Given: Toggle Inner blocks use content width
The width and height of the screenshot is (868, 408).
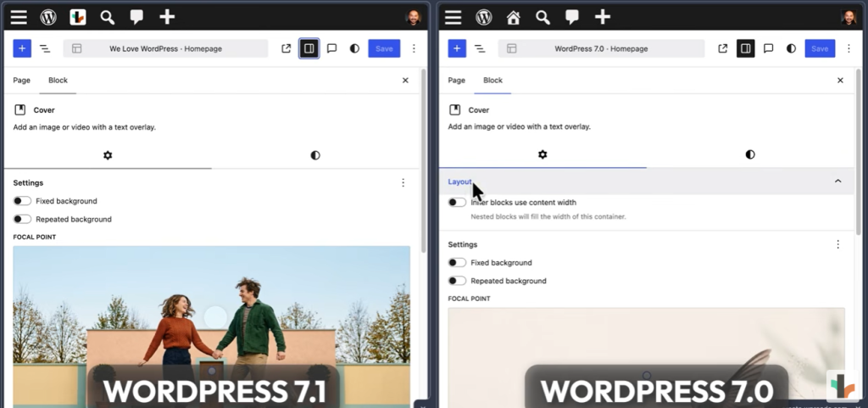Looking at the screenshot, I should (457, 203).
